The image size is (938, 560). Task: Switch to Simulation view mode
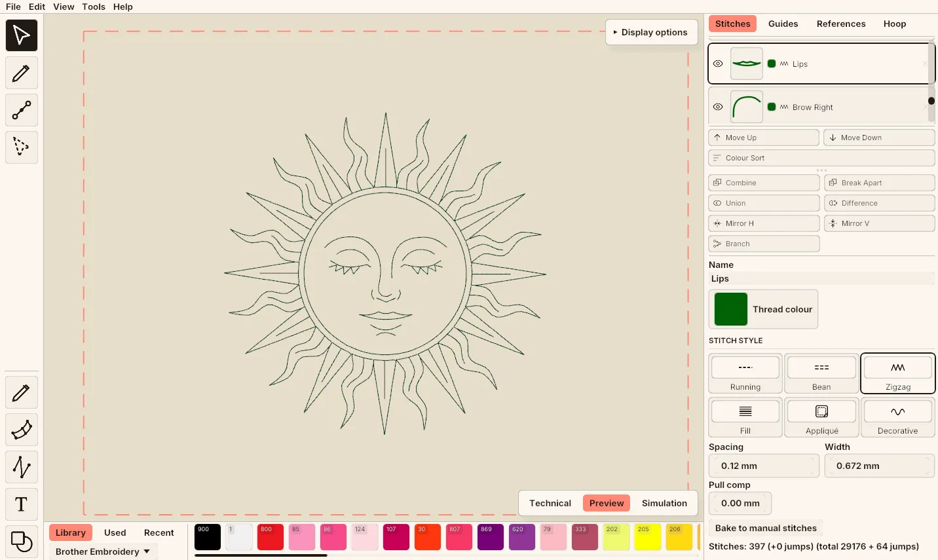[x=664, y=503]
